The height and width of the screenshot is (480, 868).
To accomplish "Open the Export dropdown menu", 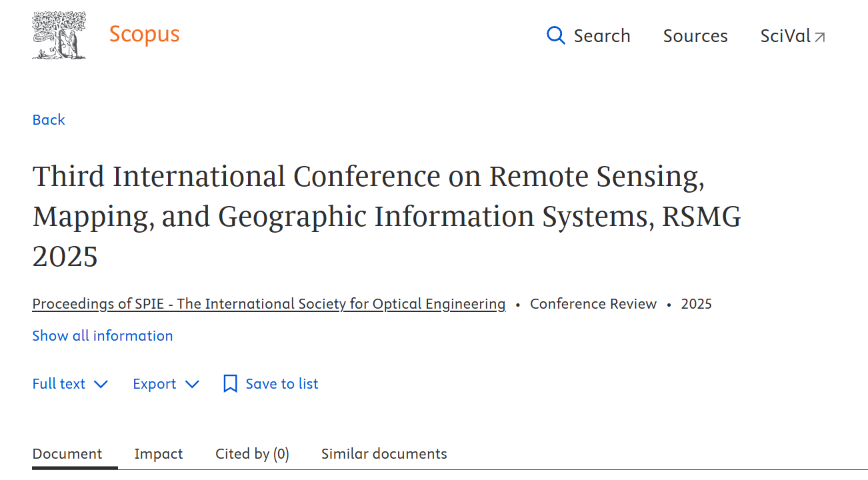I will click(x=155, y=384).
